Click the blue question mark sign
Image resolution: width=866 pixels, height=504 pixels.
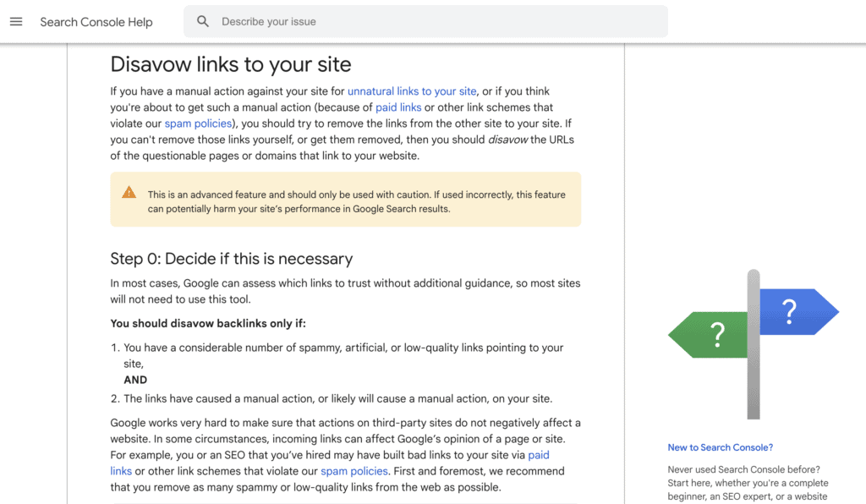click(x=795, y=312)
